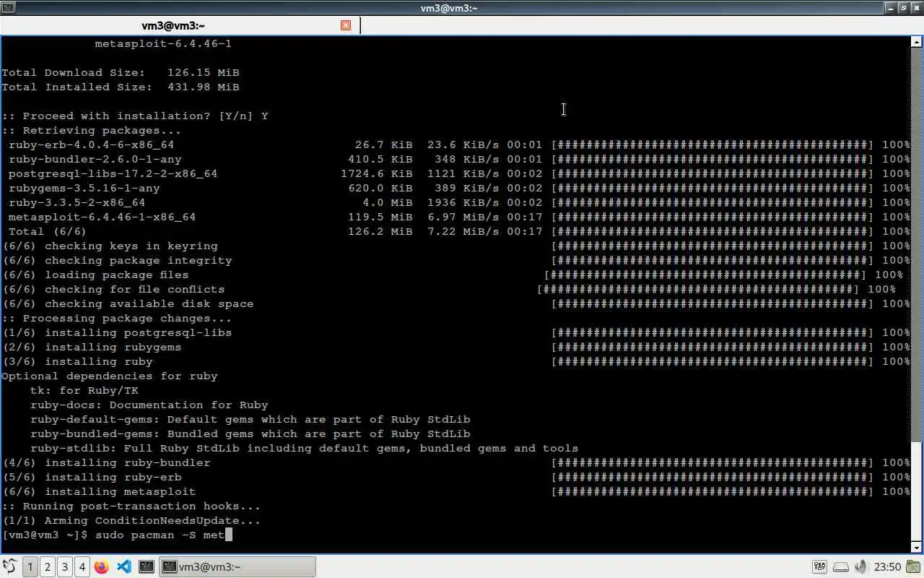This screenshot has height=578, width=924.
Task: Maximize or restore the terminal window
Action: pos(904,8)
